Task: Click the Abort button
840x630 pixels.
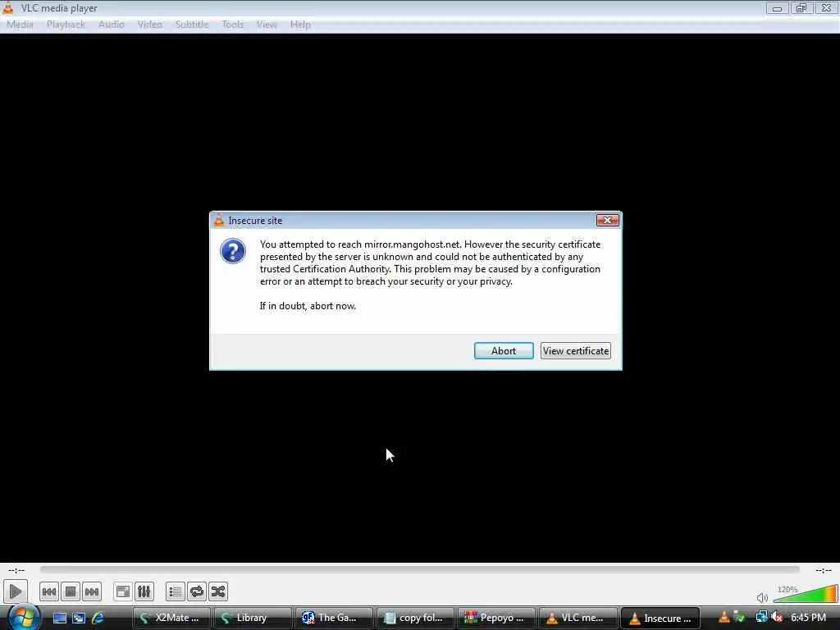Action: (504, 351)
